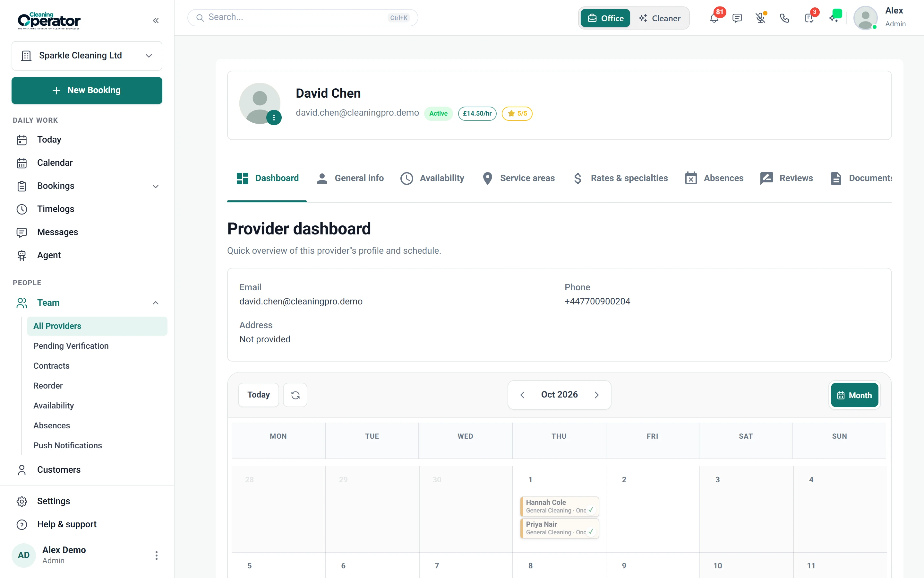Click the phone call icon
924x578 pixels.
click(x=784, y=18)
